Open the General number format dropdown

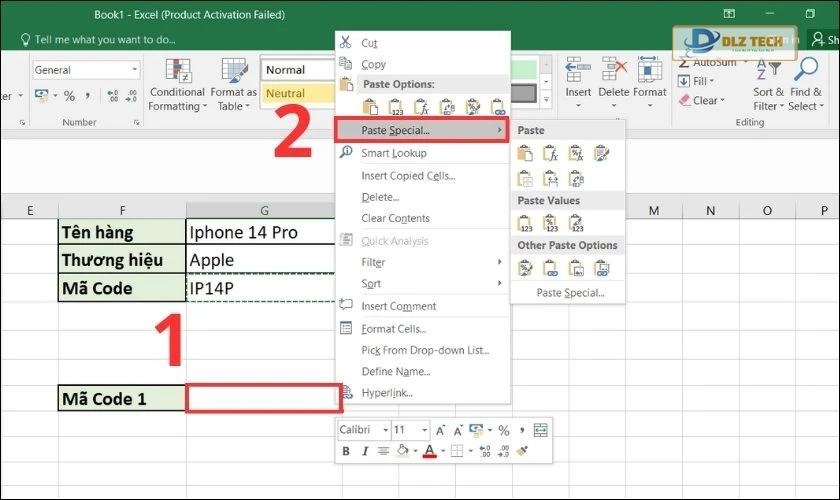point(134,71)
